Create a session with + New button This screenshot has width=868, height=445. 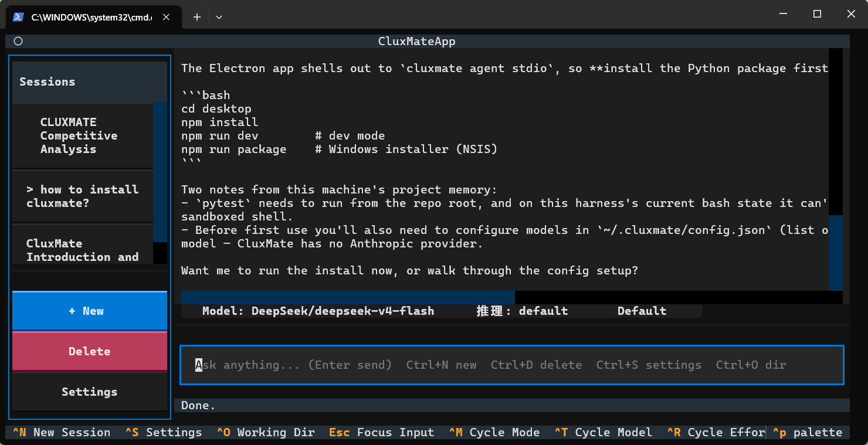coord(90,311)
